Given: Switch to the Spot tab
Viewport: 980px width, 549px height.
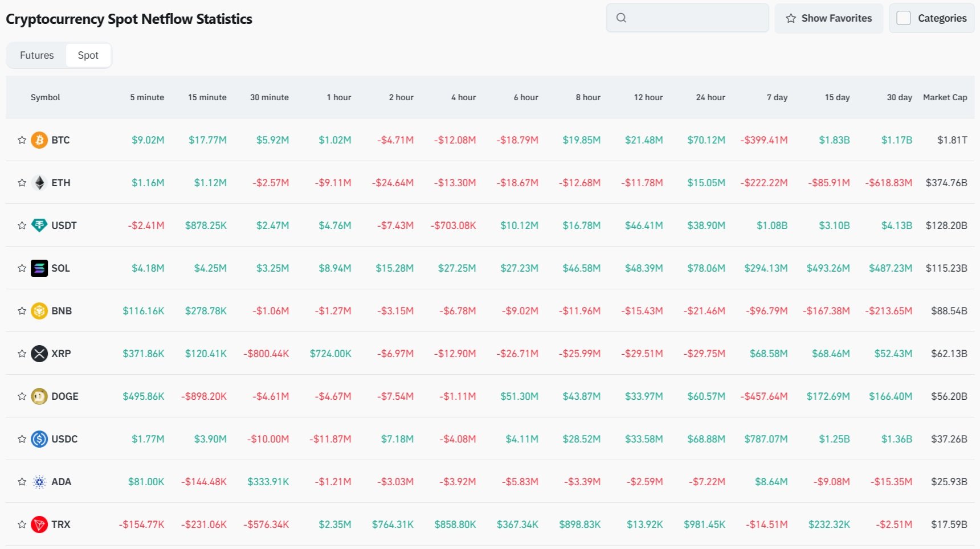Looking at the screenshot, I should pos(88,55).
